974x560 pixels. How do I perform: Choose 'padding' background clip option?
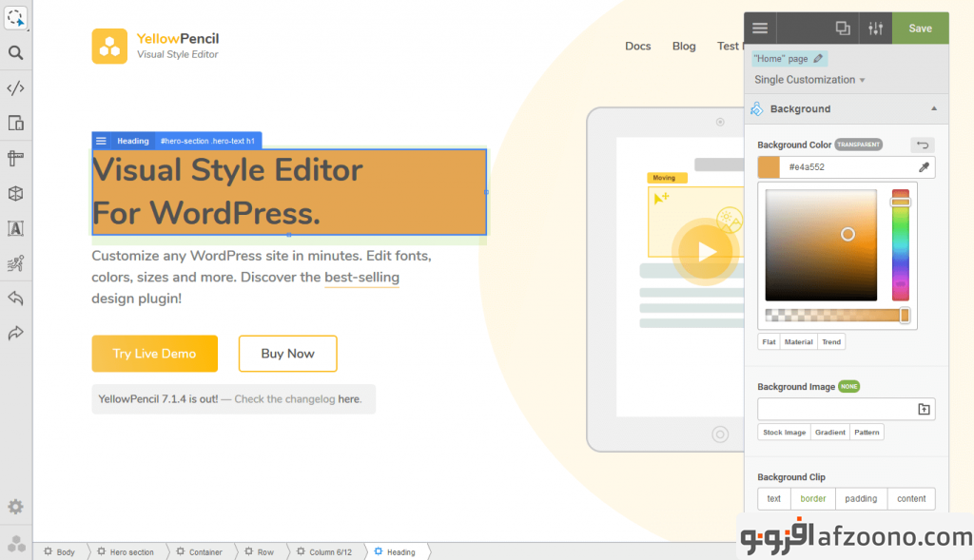861,499
